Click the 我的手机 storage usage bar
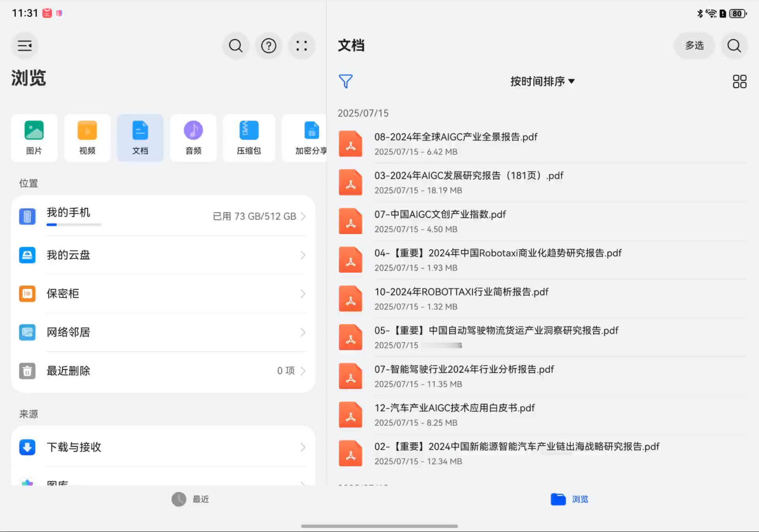Screen dimensions: 759x532 (x=74, y=224)
